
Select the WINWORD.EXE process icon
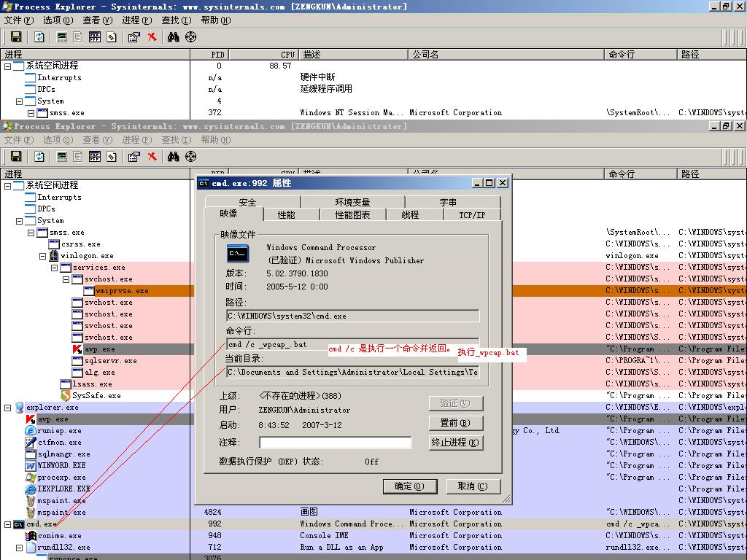(x=31, y=466)
